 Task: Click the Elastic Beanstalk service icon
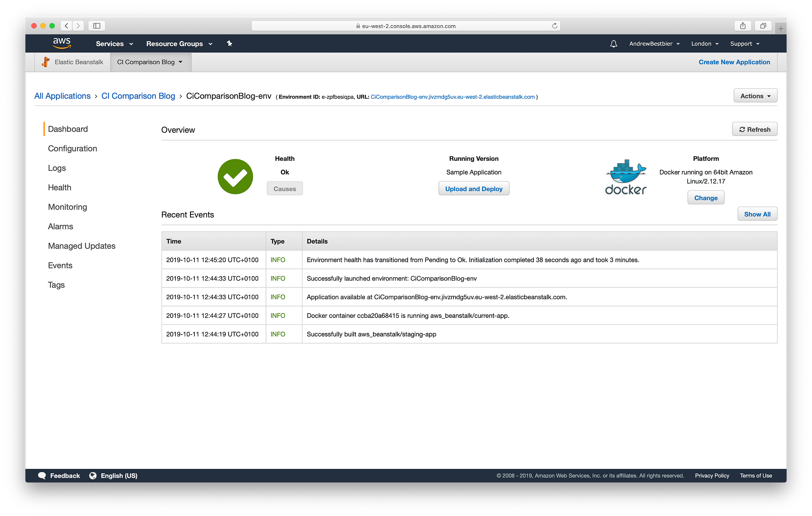[46, 62]
